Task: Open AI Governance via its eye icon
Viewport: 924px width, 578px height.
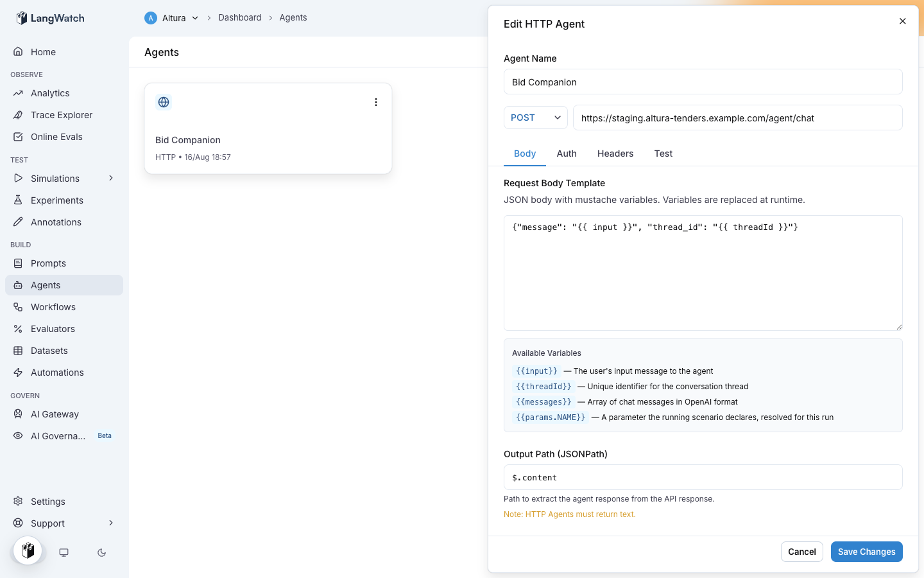Action: pos(18,435)
